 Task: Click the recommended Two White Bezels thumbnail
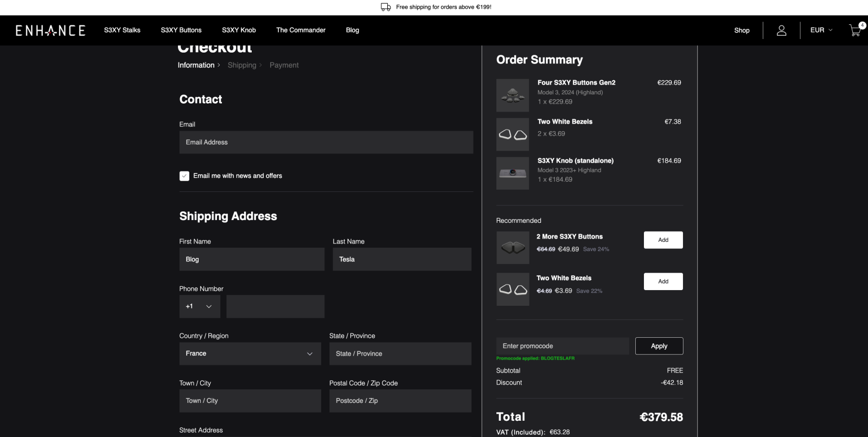(x=513, y=290)
